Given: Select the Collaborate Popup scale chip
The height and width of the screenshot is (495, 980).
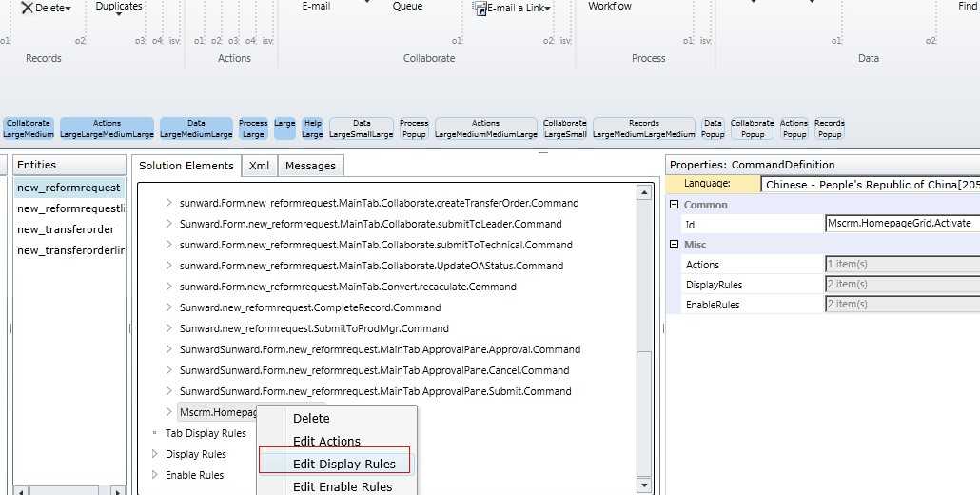Looking at the screenshot, I should point(753,129).
